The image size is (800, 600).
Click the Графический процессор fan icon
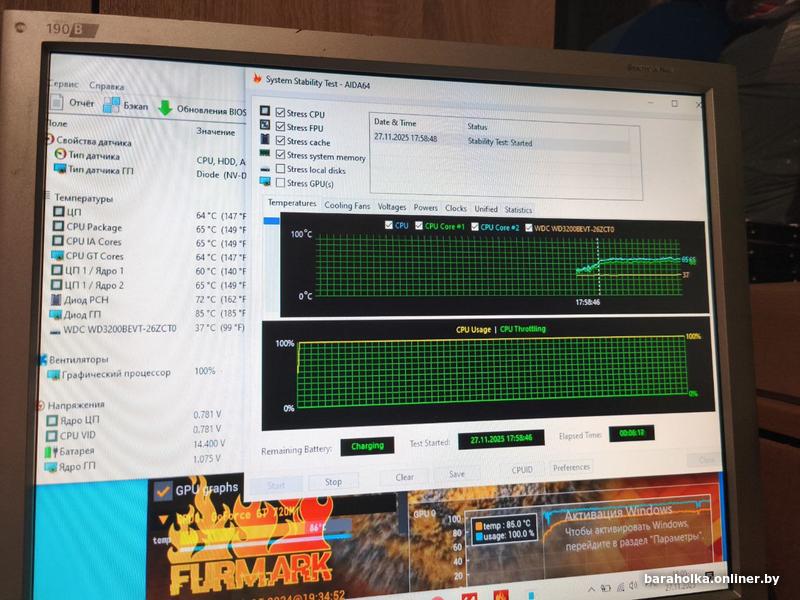pos(53,375)
